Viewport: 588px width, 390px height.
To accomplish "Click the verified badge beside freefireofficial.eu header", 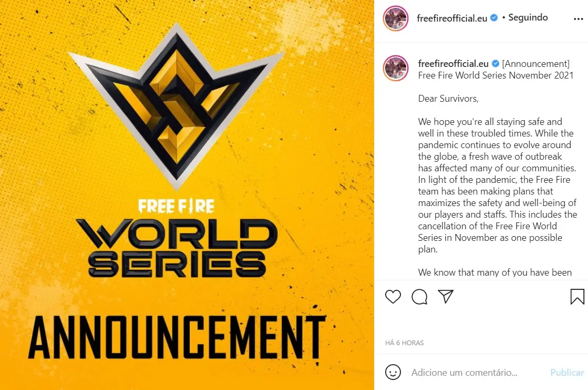I will (x=493, y=17).
